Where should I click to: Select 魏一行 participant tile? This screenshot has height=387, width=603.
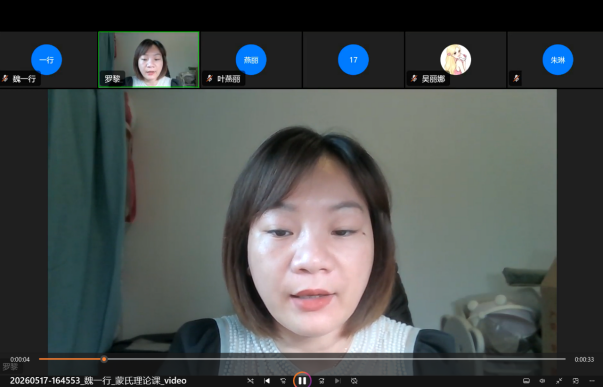(48, 60)
